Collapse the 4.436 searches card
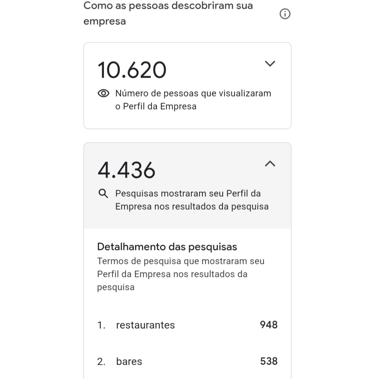 270,164
